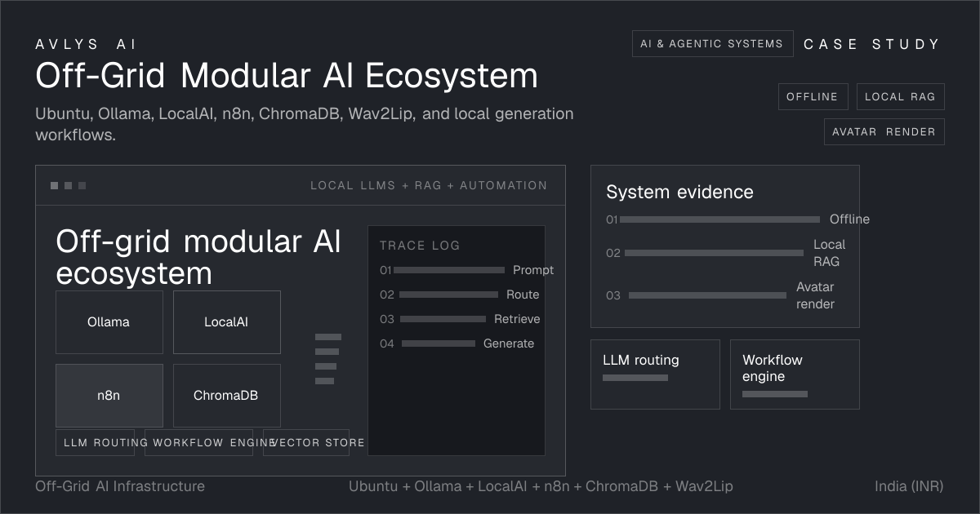Viewport: 980px width, 514px height.
Task: Click the AI & Agentic Systems tag
Action: click(712, 44)
